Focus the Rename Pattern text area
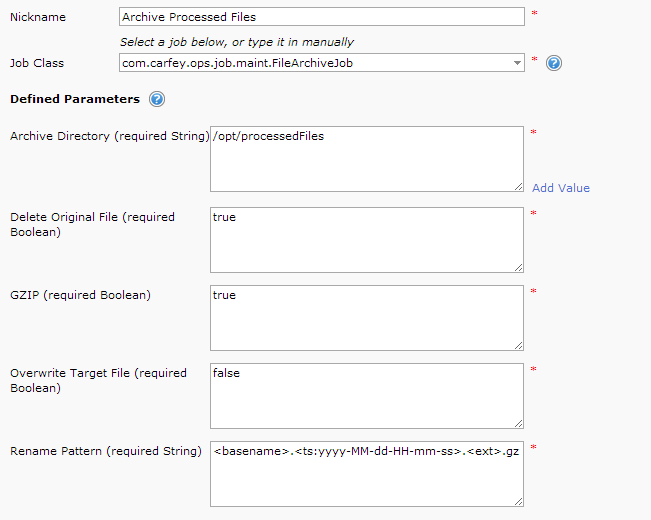651x520 pixels. point(366,473)
